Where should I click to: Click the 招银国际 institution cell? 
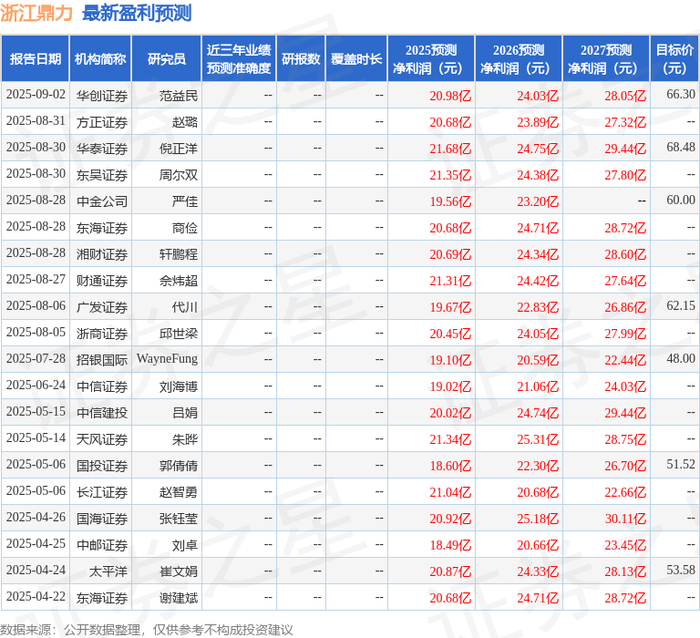[x=102, y=360]
